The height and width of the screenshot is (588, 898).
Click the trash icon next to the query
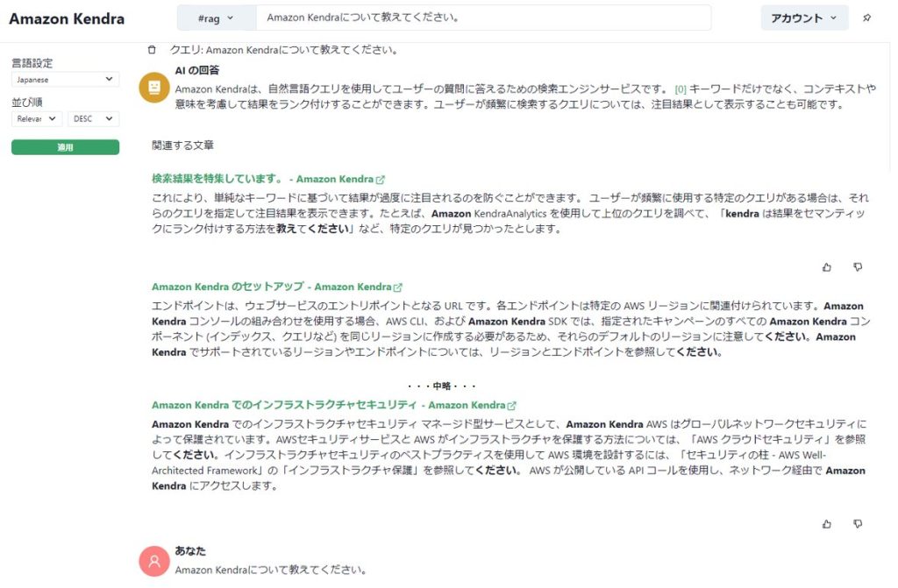pyautogui.click(x=152, y=50)
